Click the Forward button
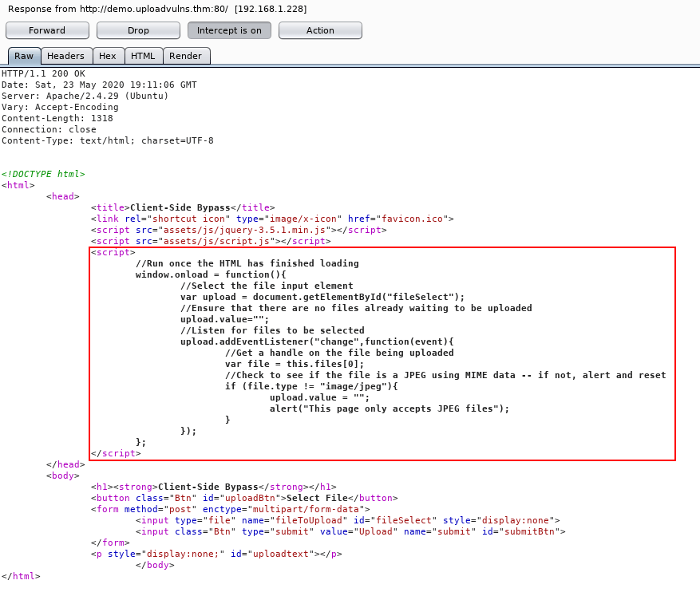 click(x=47, y=30)
